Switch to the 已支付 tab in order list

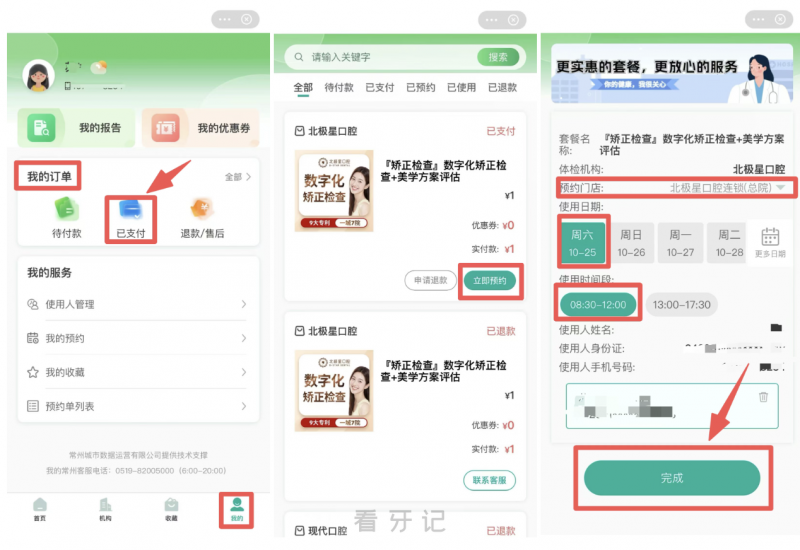(380, 88)
